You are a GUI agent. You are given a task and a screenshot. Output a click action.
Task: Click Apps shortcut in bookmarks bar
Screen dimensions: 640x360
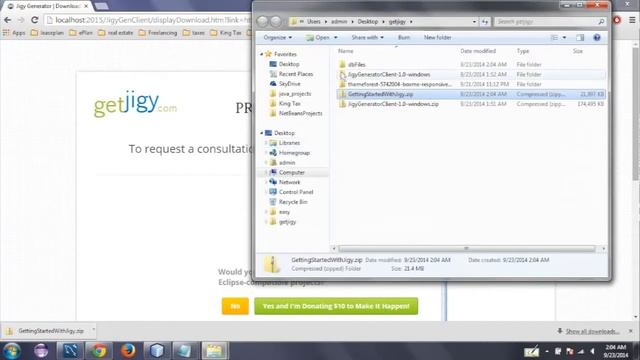(14, 33)
